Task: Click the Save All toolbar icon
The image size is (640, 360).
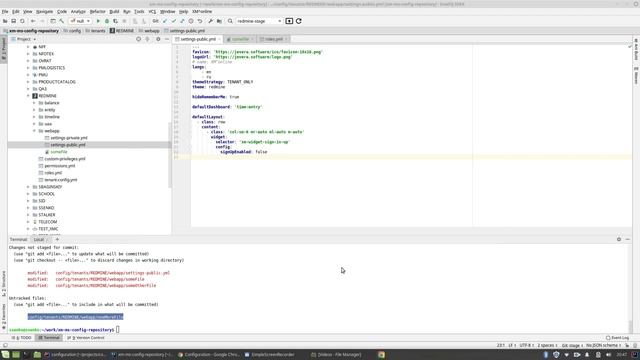Action: 13,21
